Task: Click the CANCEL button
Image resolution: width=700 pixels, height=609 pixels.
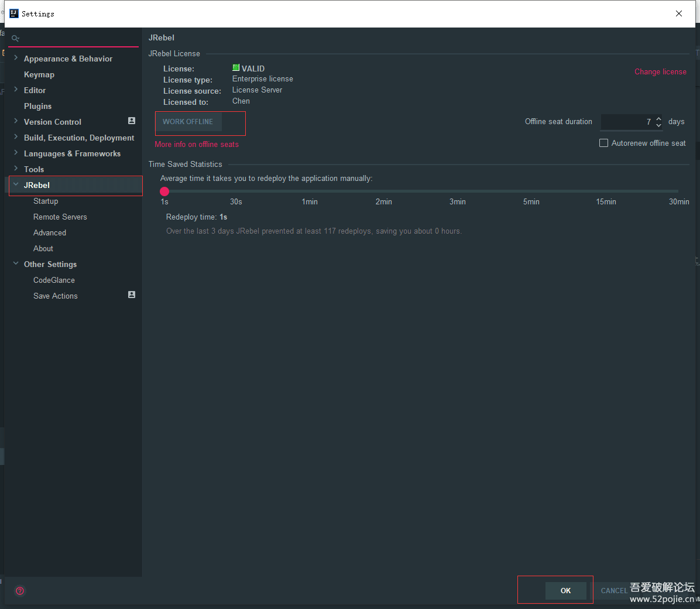Action: pyautogui.click(x=614, y=591)
